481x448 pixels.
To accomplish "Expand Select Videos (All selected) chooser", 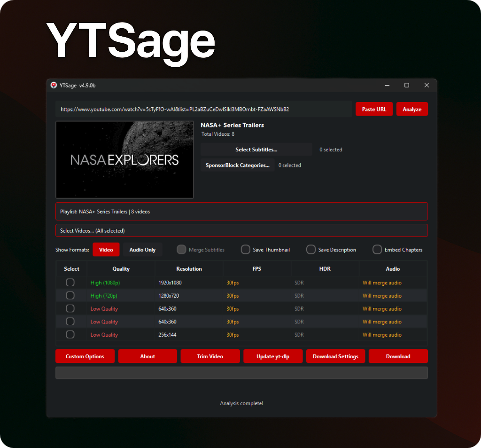I will (x=241, y=231).
